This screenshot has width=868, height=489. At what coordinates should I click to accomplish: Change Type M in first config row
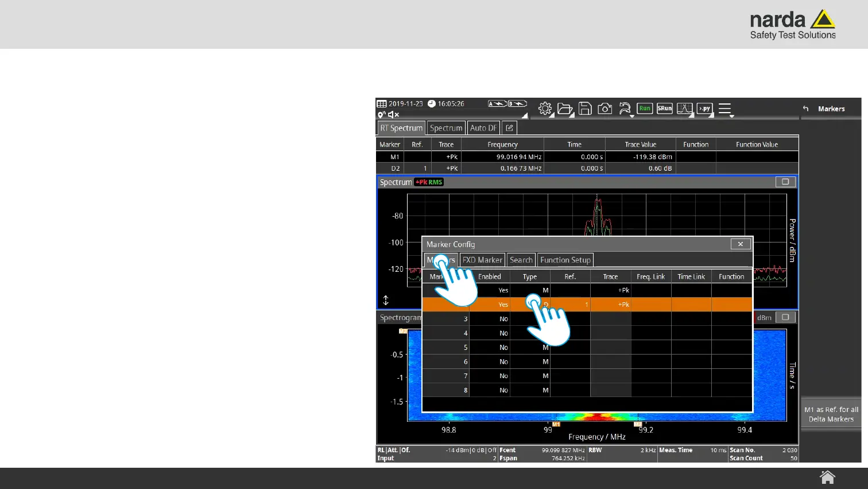[x=530, y=290]
